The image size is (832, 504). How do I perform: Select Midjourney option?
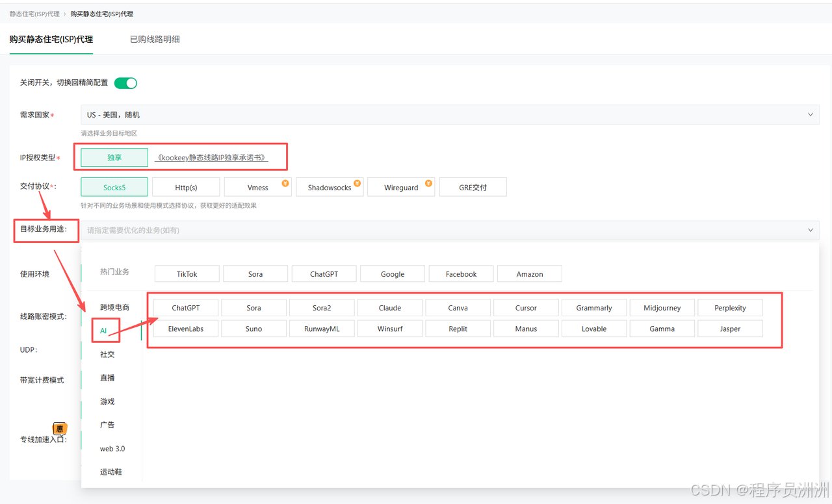pos(662,307)
